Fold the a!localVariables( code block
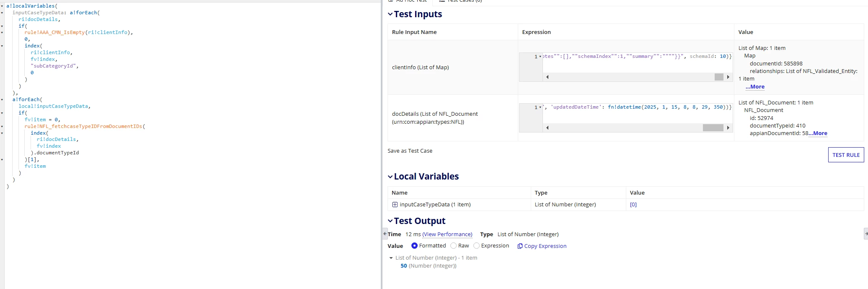Image resolution: width=868 pixels, height=289 pixels. coord(2,6)
